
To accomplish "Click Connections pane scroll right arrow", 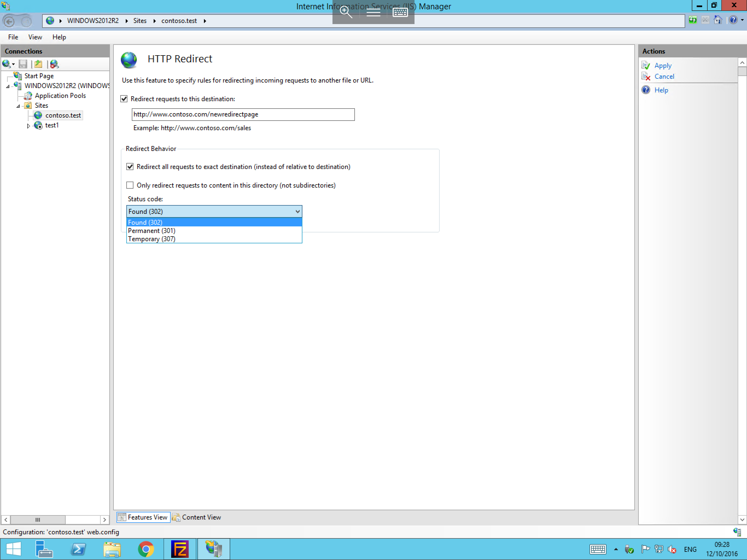I will [x=105, y=520].
